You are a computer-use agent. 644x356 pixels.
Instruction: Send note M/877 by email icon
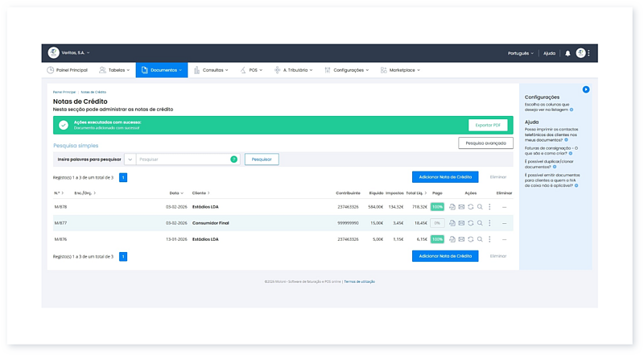[461, 222]
